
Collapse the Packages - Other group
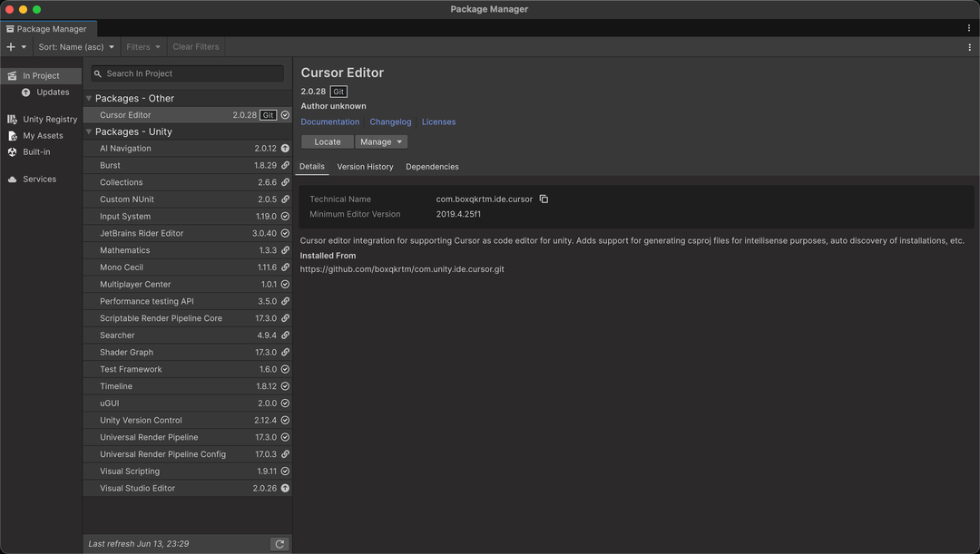(89, 99)
